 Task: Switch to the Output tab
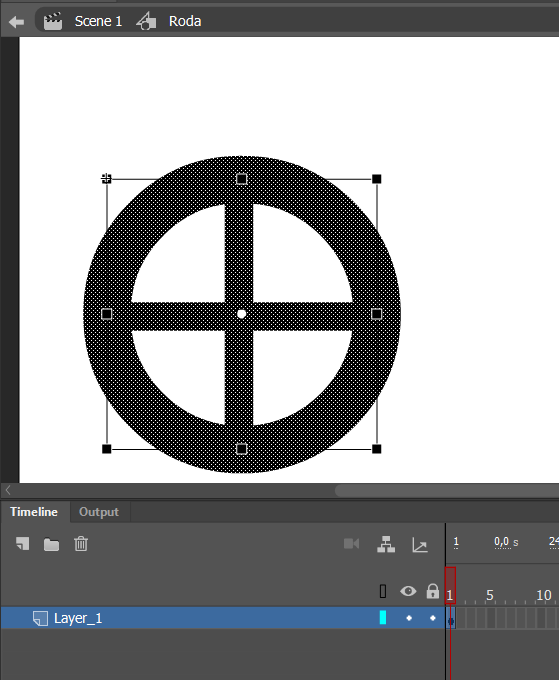pyautogui.click(x=99, y=512)
